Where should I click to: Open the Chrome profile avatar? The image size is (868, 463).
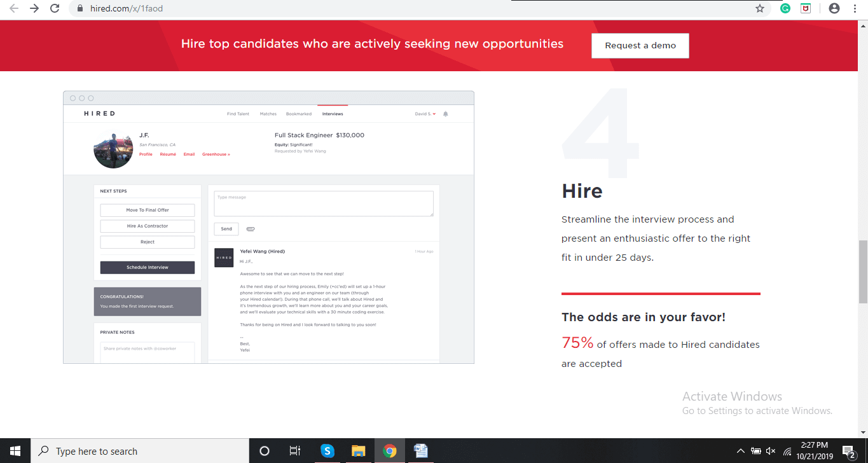point(834,8)
